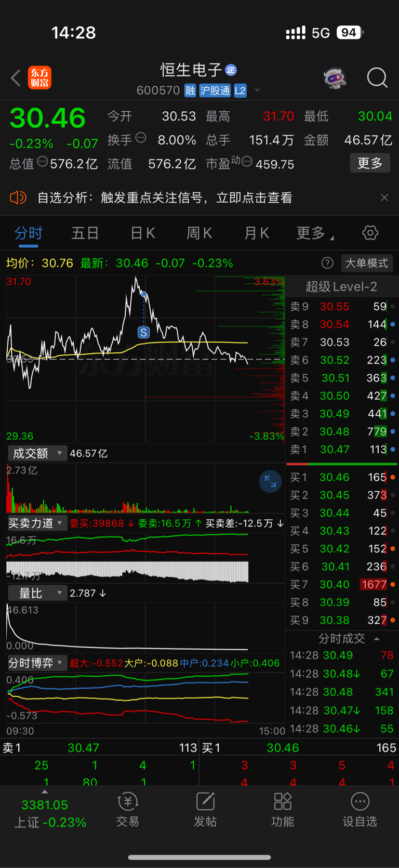The height and width of the screenshot is (868, 399).
Task: Tap the info icon next to 总值
Action: 43,162
